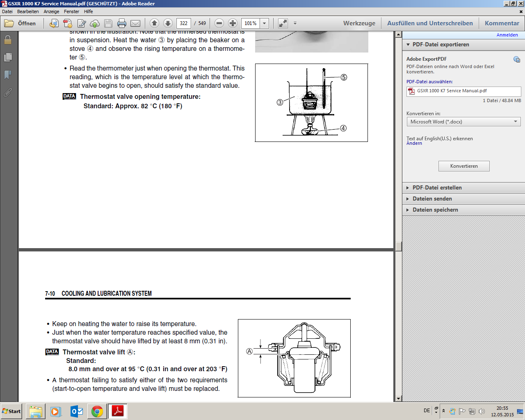Expand the Dateien senden section

(463, 199)
